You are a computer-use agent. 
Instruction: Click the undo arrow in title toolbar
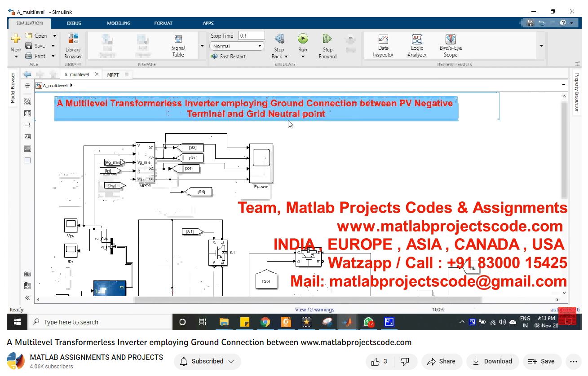(x=541, y=23)
